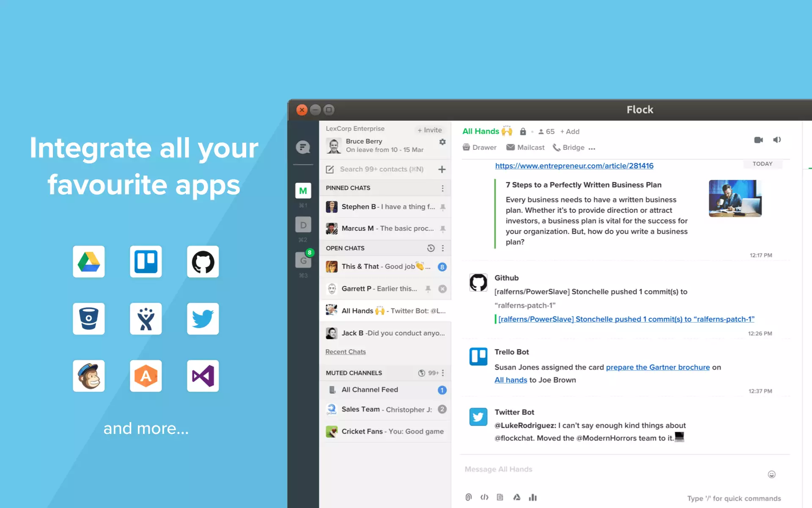Expand more options ellipsis after Bridge
This screenshot has height=508, width=812.
point(592,149)
